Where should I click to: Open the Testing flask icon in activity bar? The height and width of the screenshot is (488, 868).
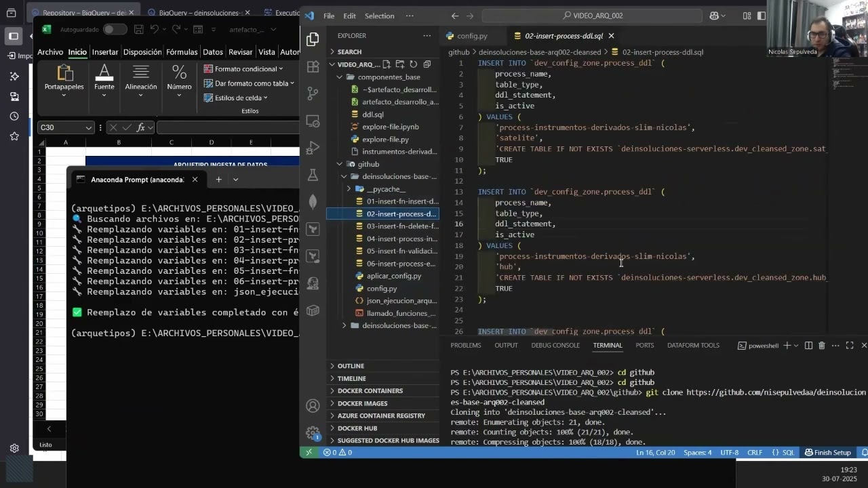coord(313,175)
